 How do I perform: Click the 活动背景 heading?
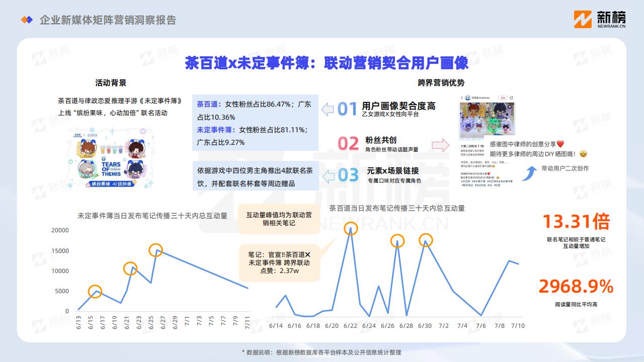pos(111,83)
